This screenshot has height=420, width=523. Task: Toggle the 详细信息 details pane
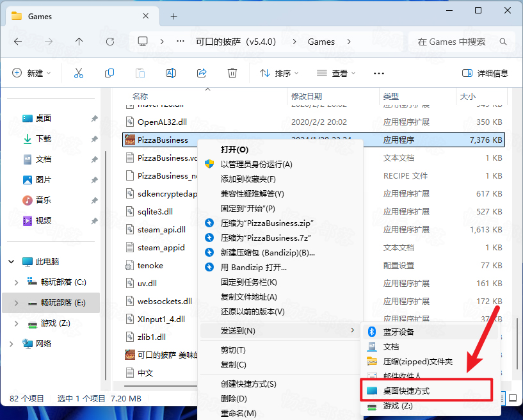click(485, 73)
